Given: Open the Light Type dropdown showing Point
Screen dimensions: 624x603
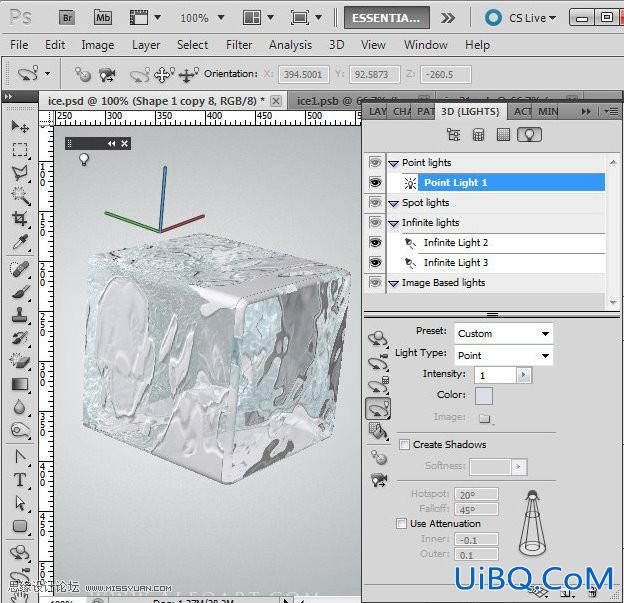Looking at the screenshot, I should coord(503,355).
